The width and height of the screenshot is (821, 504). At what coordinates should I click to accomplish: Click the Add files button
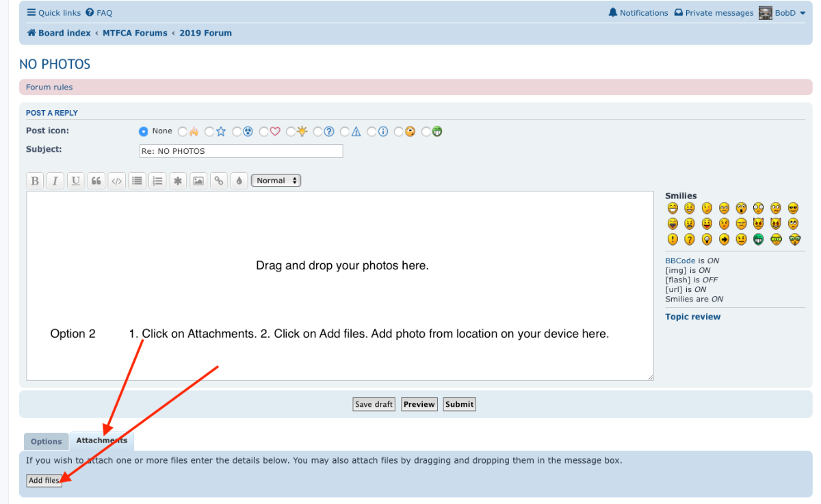click(x=44, y=481)
